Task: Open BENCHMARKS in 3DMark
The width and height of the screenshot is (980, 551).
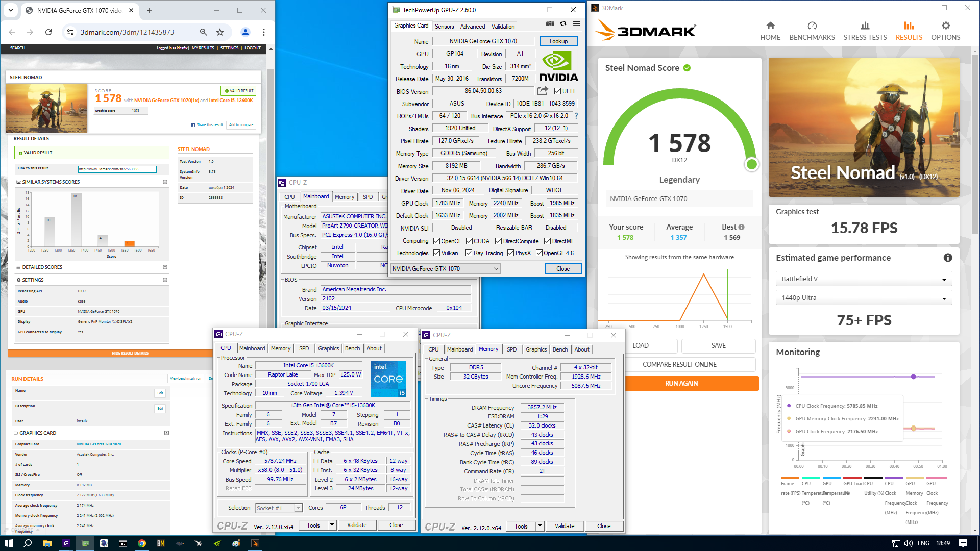Action: (x=812, y=31)
